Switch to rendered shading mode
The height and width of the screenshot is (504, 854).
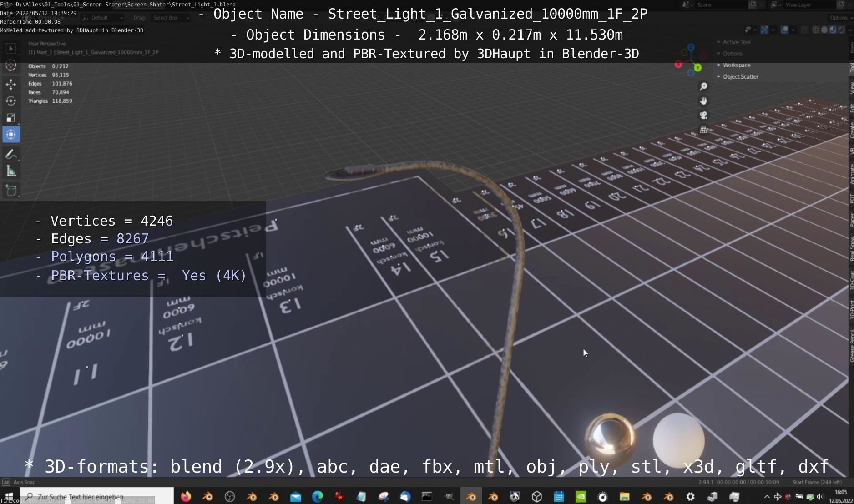click(841, 30)
